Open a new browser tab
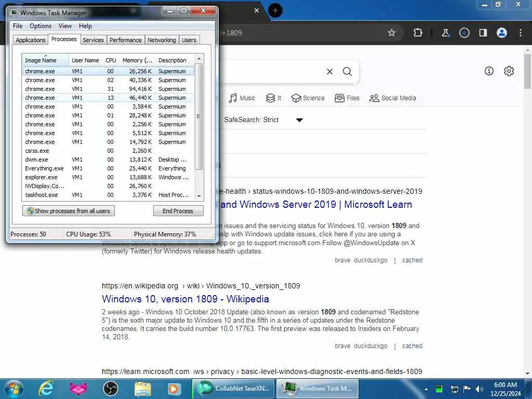This screenshot has width=532, height=399. pos(275,10)
